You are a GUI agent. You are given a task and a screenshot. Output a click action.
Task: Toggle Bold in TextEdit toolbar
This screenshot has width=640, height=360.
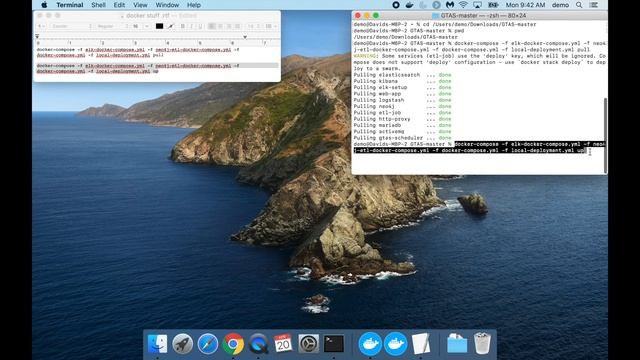click(182, 26)
